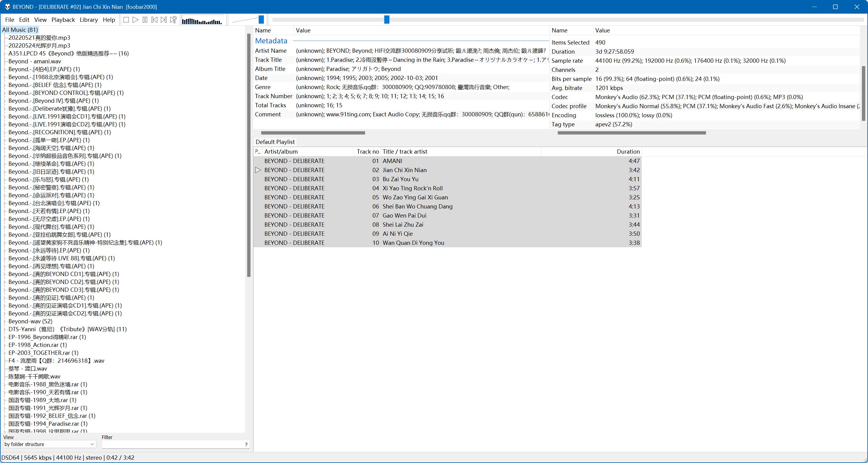
Task: Move the seek bar handle
Action: [x=387, y=20]
